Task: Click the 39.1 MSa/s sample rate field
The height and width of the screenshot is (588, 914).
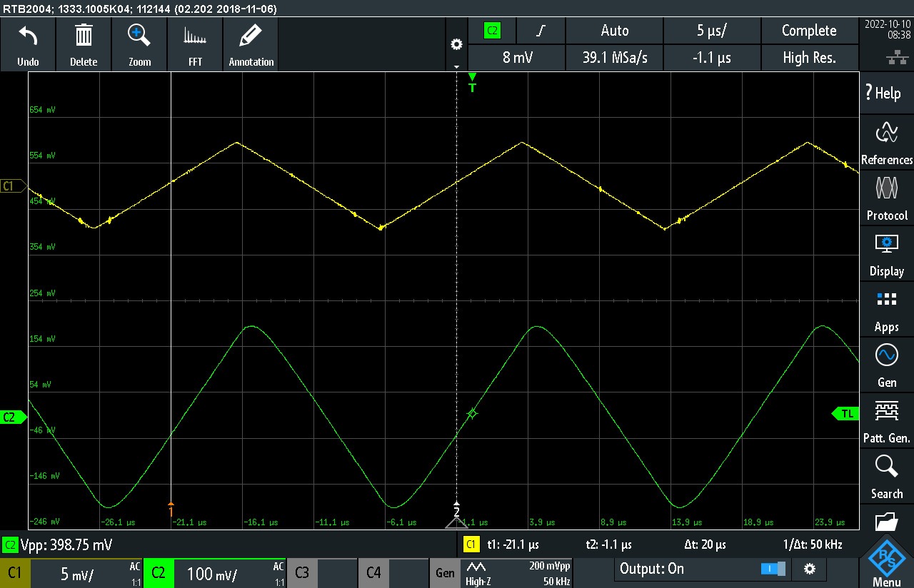Action: 615,58
